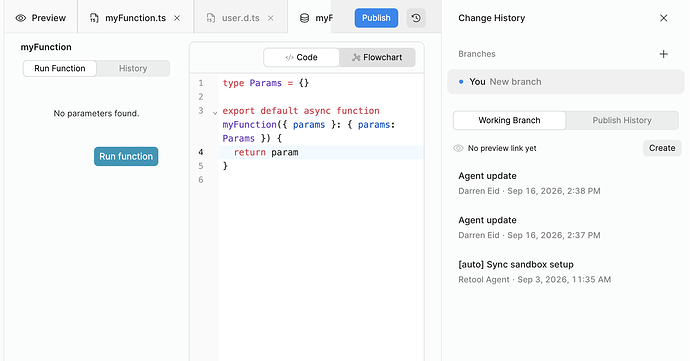Create a preview link

tap(662, 148)
